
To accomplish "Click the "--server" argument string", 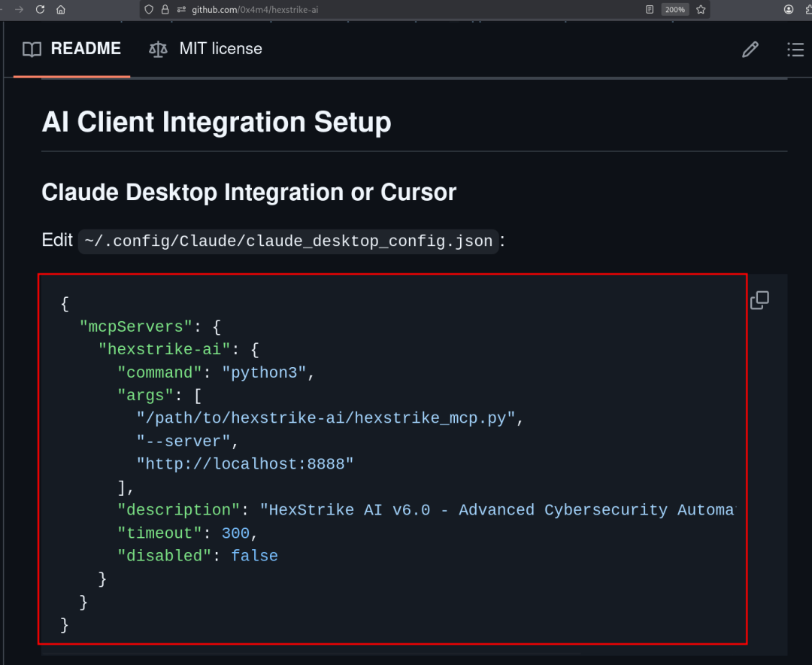I will (183, 441).
